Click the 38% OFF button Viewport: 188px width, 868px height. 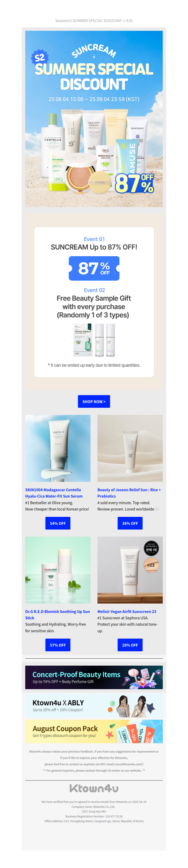(130, 523)
